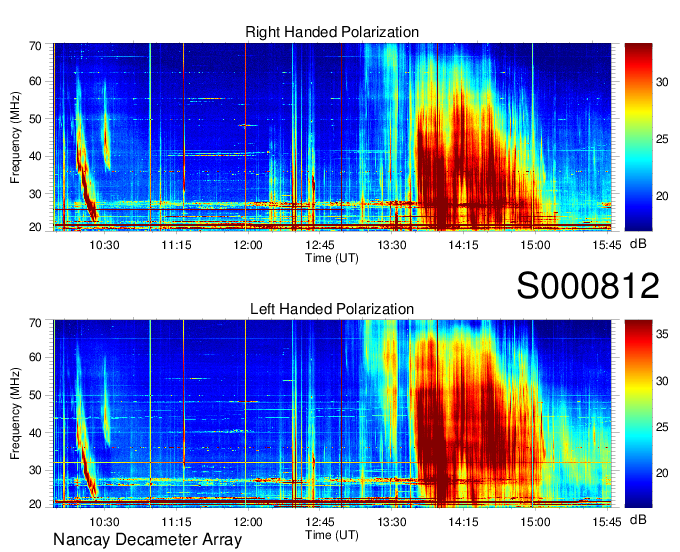Click the 'Frequency (MHz)' label of top plot

(x=15, y=137)
